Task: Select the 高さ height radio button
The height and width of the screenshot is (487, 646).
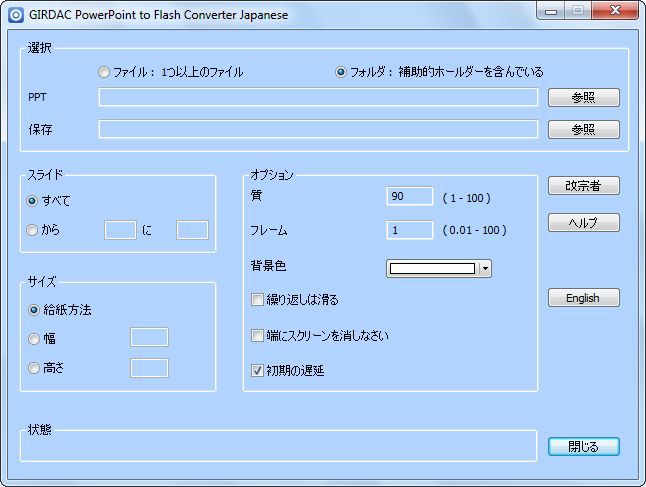Action: pyautogui.click(x=34, y=368)
